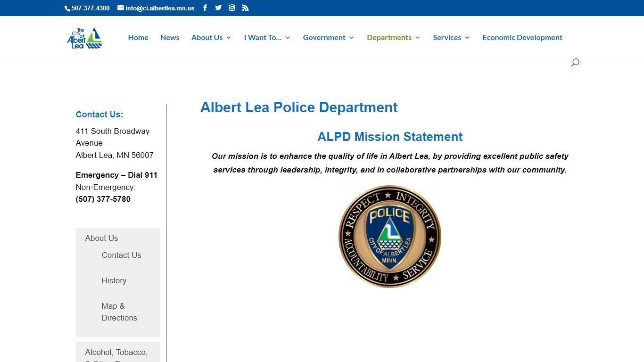This screenshot has height=362, width=644.
Task: Open Map & Directions sidebar link
Action: (119, 312)
